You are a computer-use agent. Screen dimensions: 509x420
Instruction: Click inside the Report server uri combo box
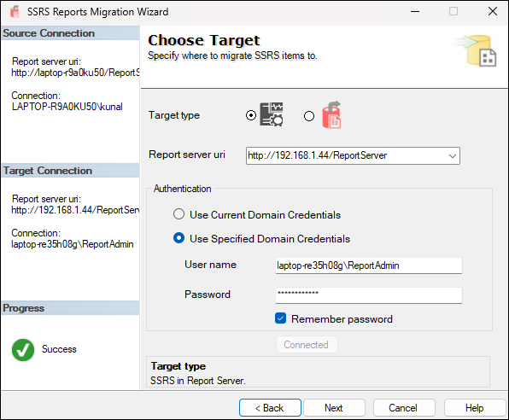coord(353,156)
